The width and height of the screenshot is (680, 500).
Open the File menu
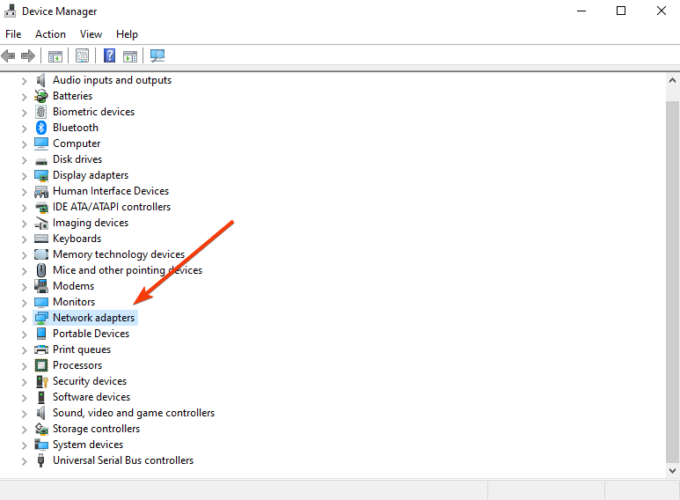(13, 34)
